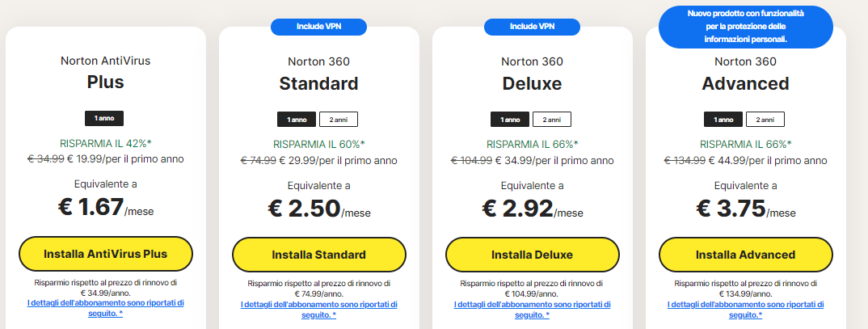This screenshot has height=329, width=868.
Task: Click Nuovo prodotto badge above Advanced
Action: pos(745,27)
